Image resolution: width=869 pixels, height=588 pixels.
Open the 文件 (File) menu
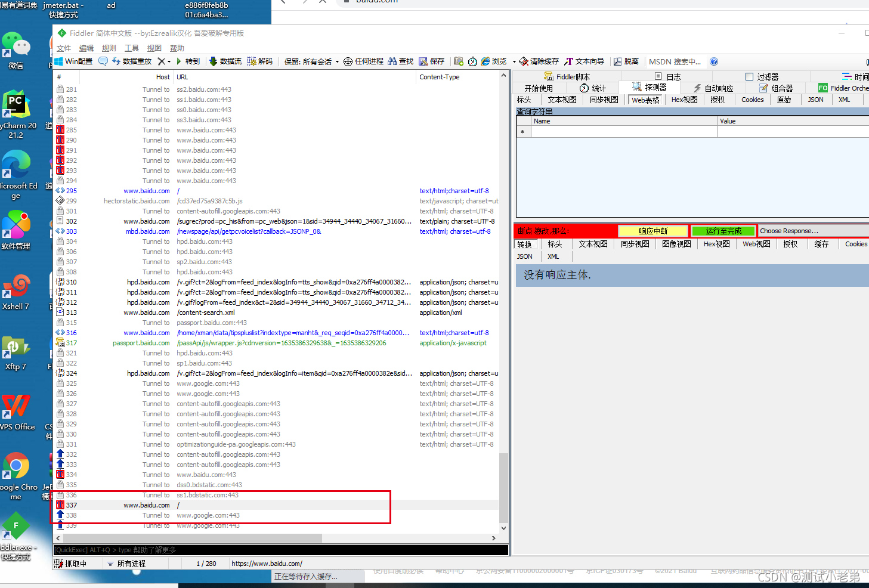(x=64, y=48)
